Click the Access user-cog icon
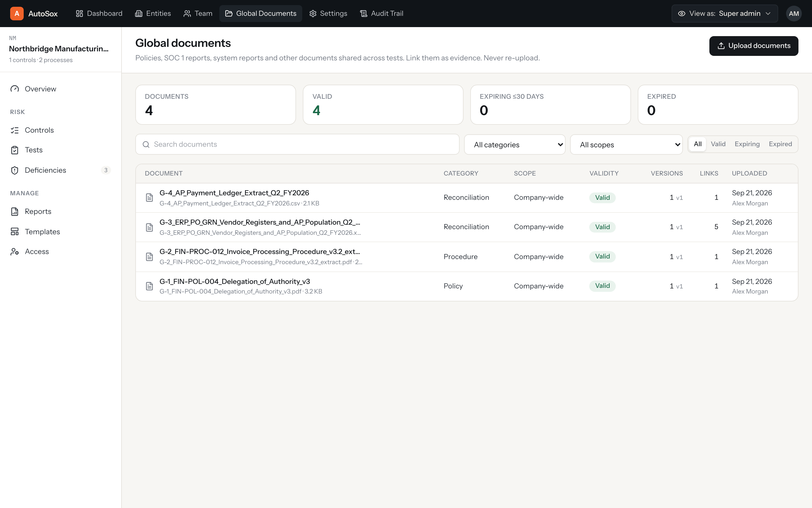 click(x=14, y=251)
